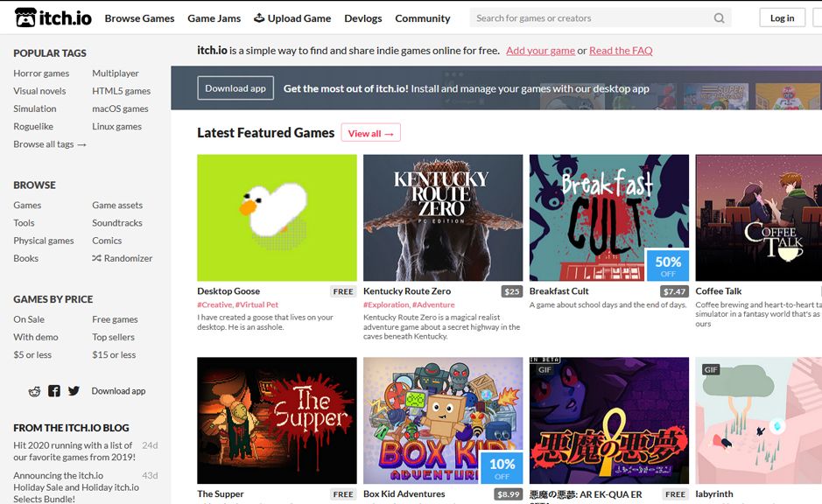Browse Physical games

coord(44,241)
